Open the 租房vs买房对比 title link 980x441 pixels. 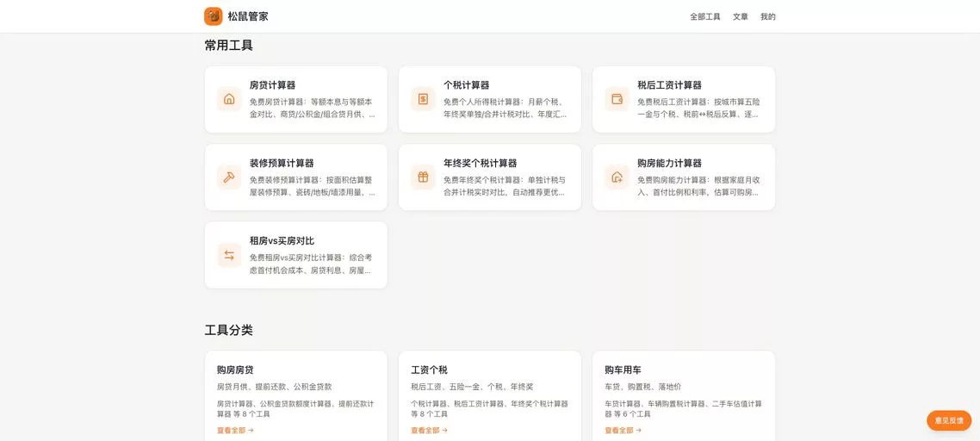[x=282, y=241]
